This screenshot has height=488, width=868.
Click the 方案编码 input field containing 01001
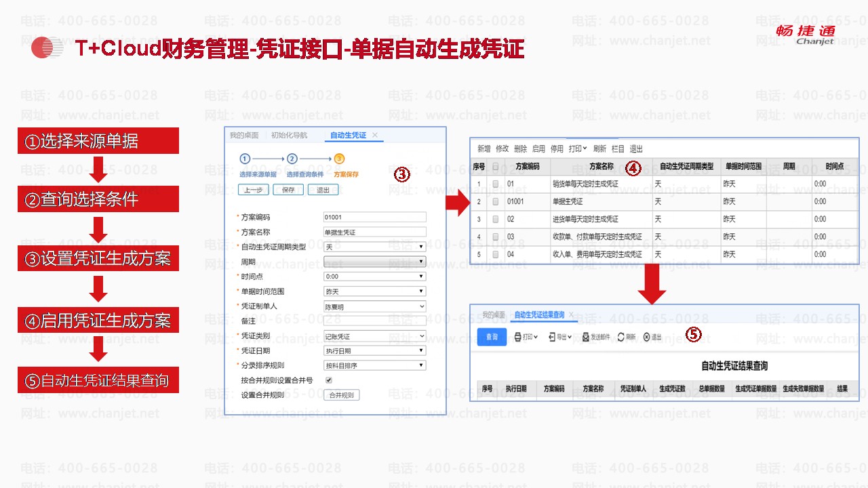tap(375, 217)
